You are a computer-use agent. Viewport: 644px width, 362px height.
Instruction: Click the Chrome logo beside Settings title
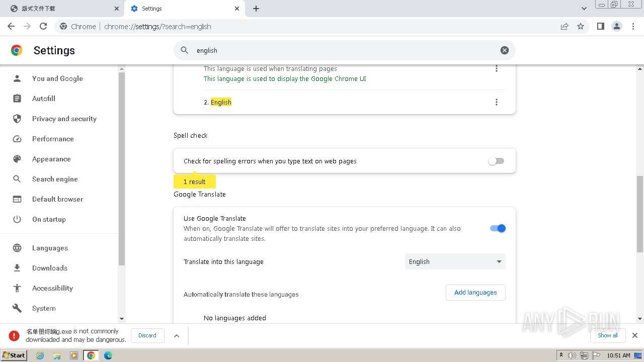coord(17,50)
